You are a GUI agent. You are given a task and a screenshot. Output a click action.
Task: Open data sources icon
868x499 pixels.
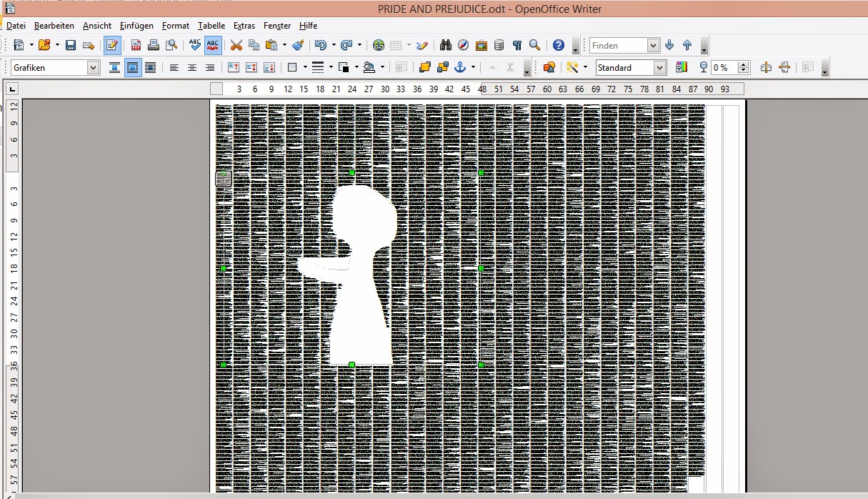[499, 45]
